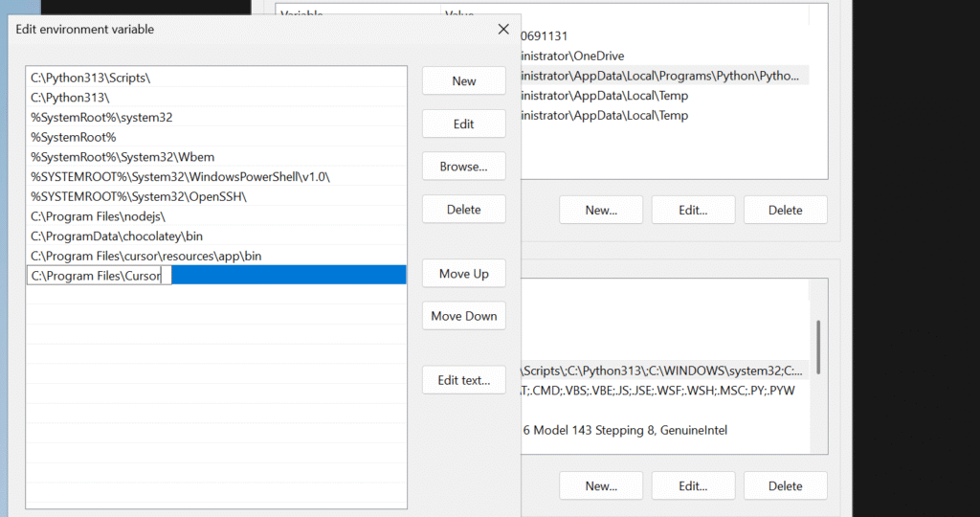Select the system Path row with C:\WINDOWS\system32
980x517 pixels.
click(x=664, y=371)
